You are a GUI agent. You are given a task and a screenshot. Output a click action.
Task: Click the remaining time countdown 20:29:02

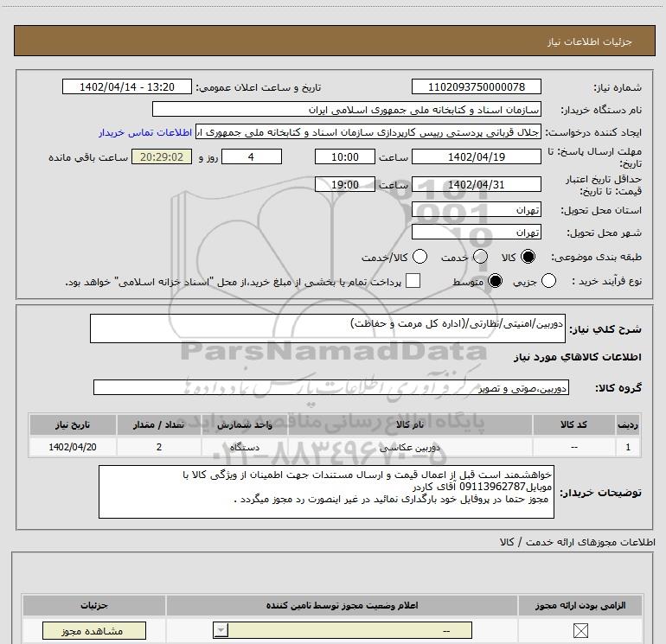tap(162, 157)
